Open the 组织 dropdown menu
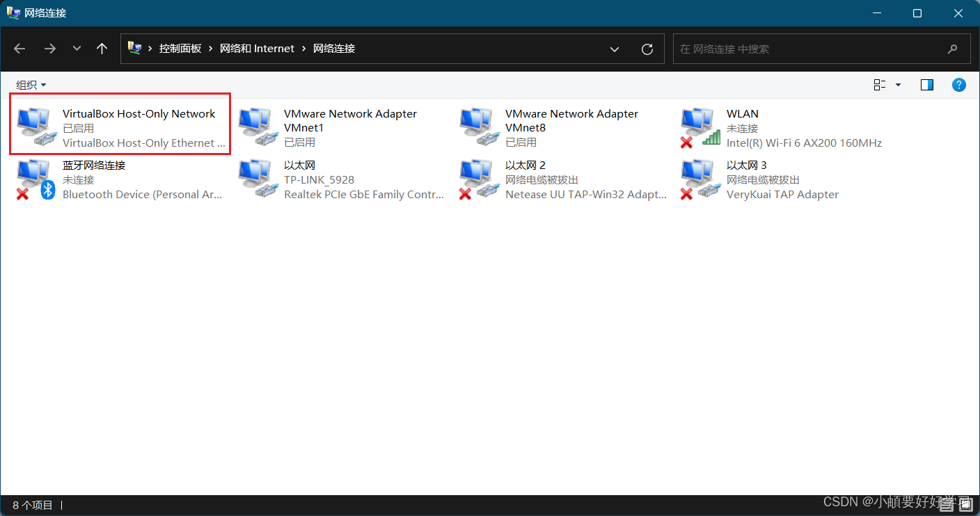980x516 pixels. click(31, 85)
